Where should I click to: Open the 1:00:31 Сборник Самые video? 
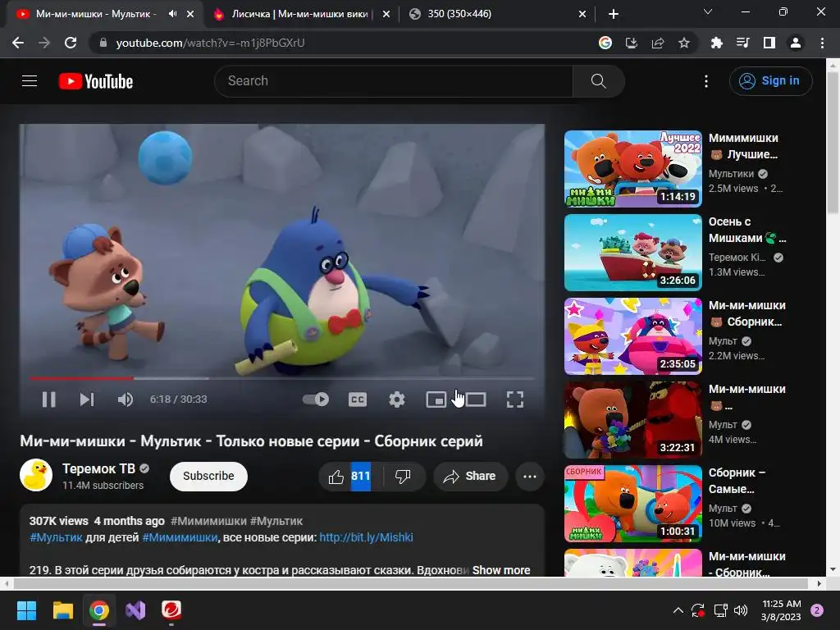point(632,503)
